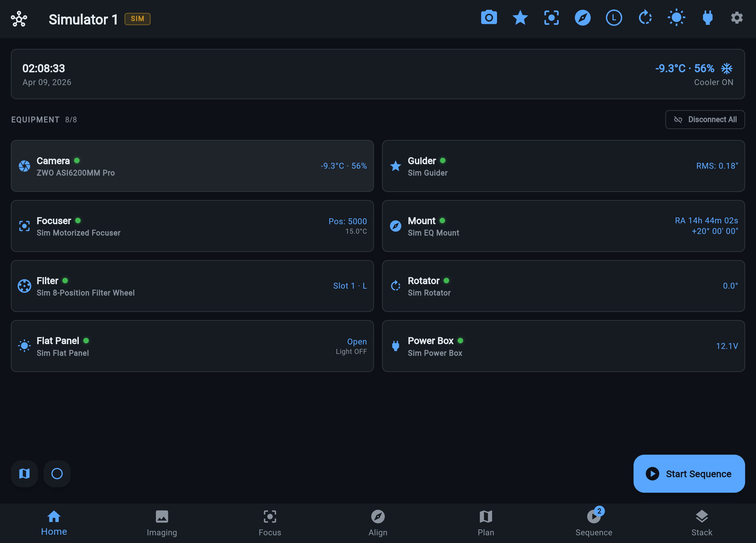Click the play icon in Start Sequence
The height and width of the screenshot is (543, 756).
click(652, 474)
